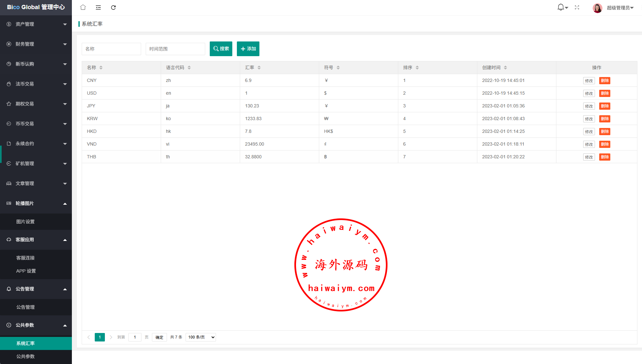Viewport: 642px width, 364px height.
Task: Sort the 汇率 column
Action: [x=259, y=68]
